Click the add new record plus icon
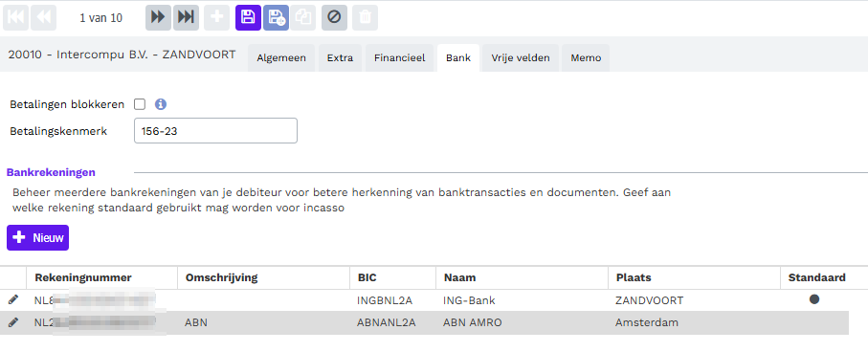The width and height of the screenshot is (868, 352). pos(216,18)
